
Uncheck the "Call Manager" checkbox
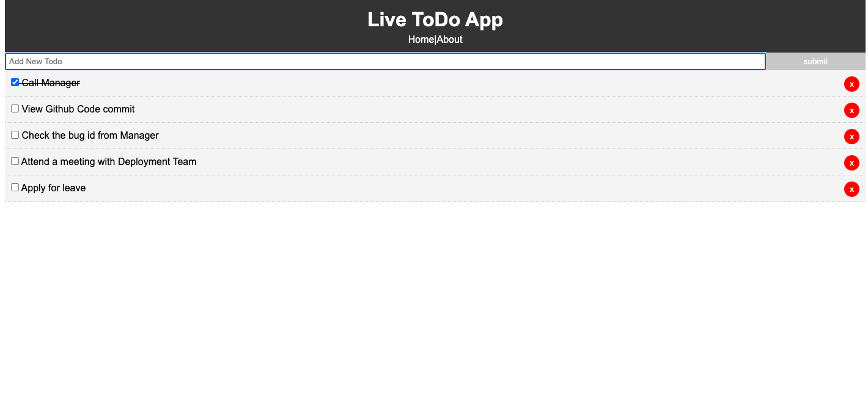tap(15, 82)
